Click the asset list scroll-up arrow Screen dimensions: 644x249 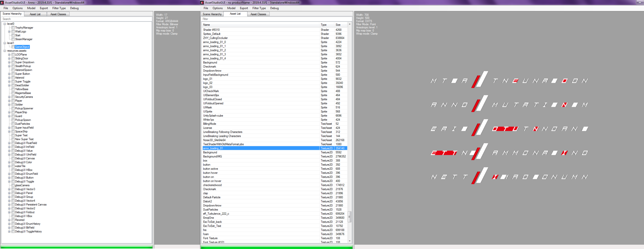350,24
